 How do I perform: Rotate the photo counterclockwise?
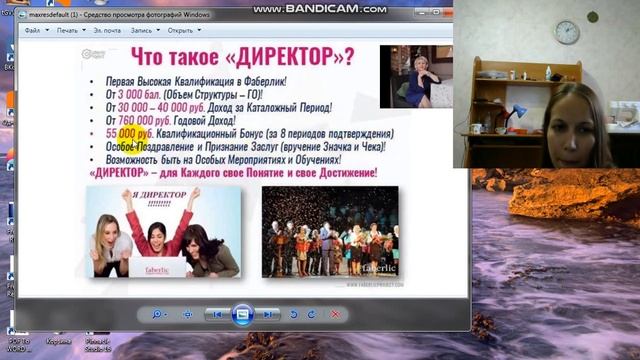click(x=293, y=314)
